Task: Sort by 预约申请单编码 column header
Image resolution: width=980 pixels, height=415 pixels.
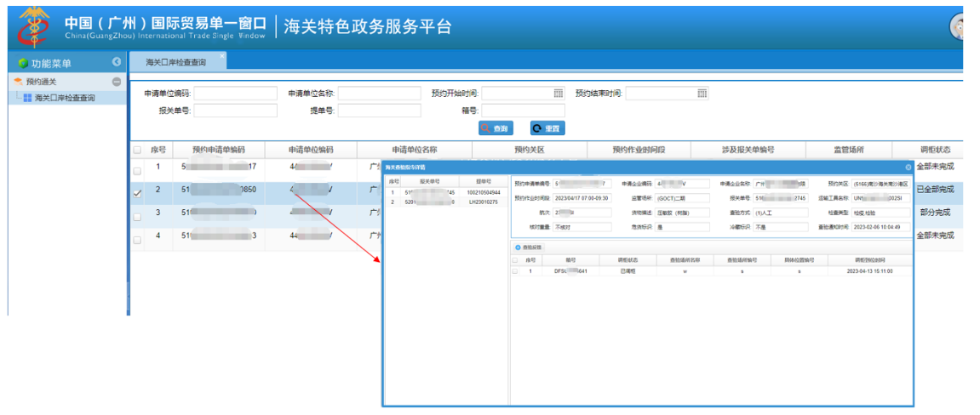Action: click(218, 150)
